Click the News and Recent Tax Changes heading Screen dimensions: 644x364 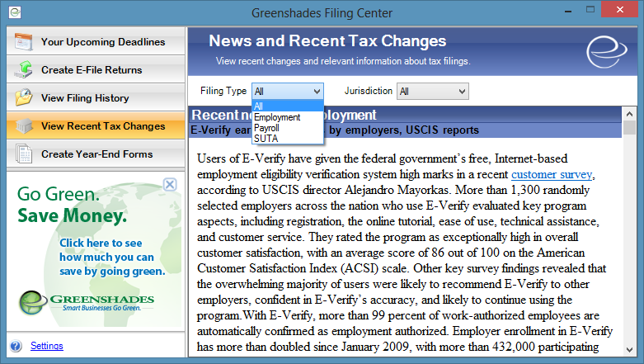[327, 40]
